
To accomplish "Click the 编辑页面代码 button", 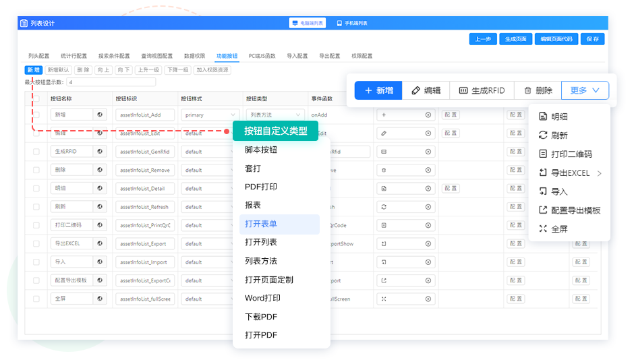I will coord(556,39).
